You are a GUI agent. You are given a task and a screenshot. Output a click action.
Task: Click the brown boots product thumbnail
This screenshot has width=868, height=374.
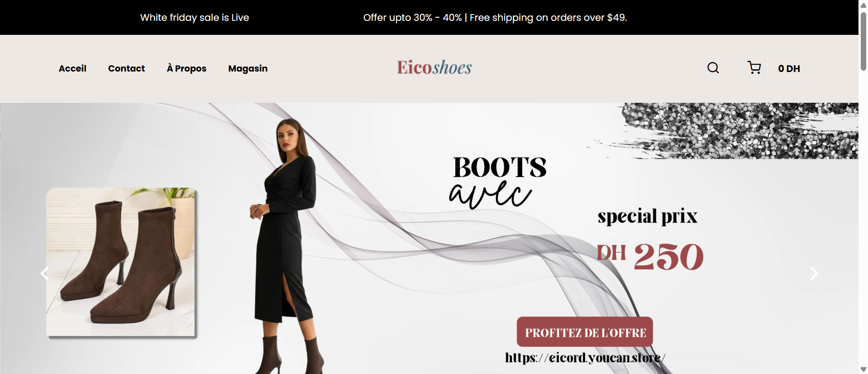click(x=121, y=263)
